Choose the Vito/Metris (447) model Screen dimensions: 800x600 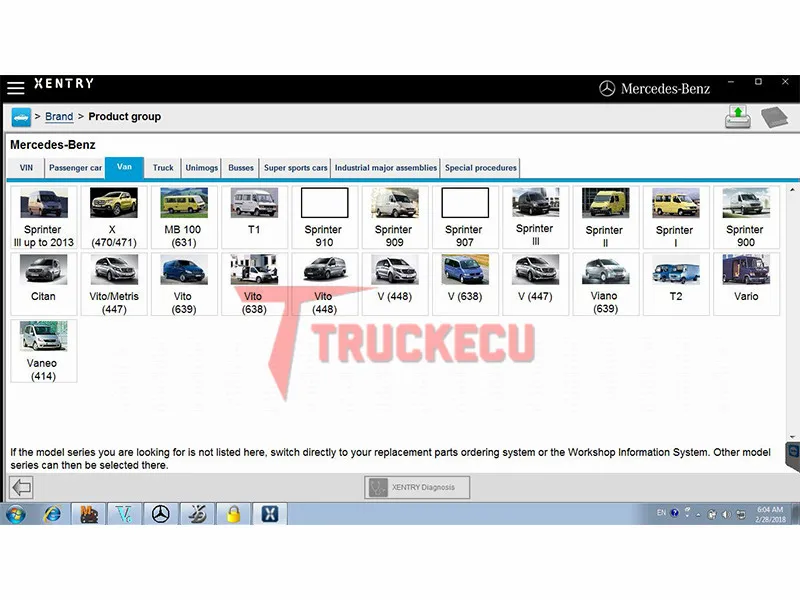pyautogui.click(x=114, y=284)
